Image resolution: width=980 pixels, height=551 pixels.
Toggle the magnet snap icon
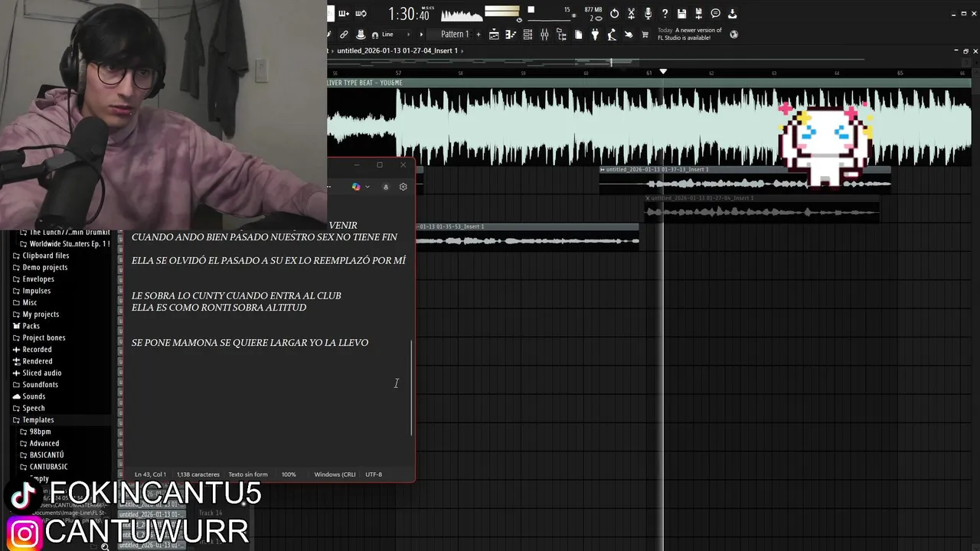(375, 34)
